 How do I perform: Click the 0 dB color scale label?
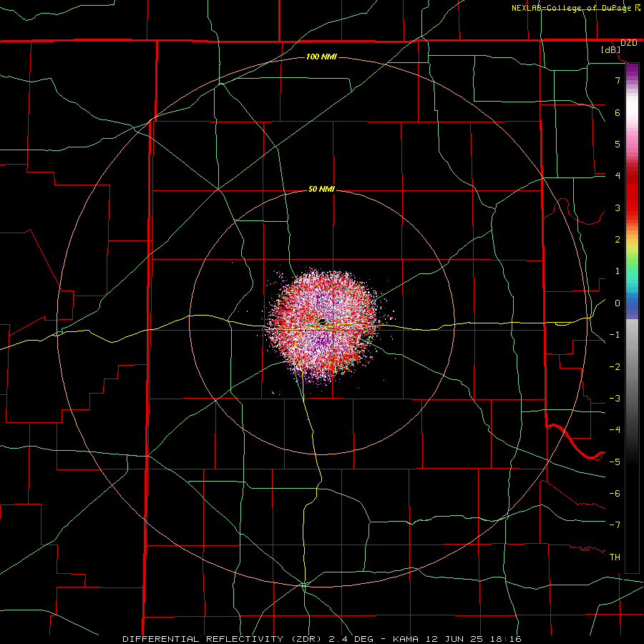618,303
